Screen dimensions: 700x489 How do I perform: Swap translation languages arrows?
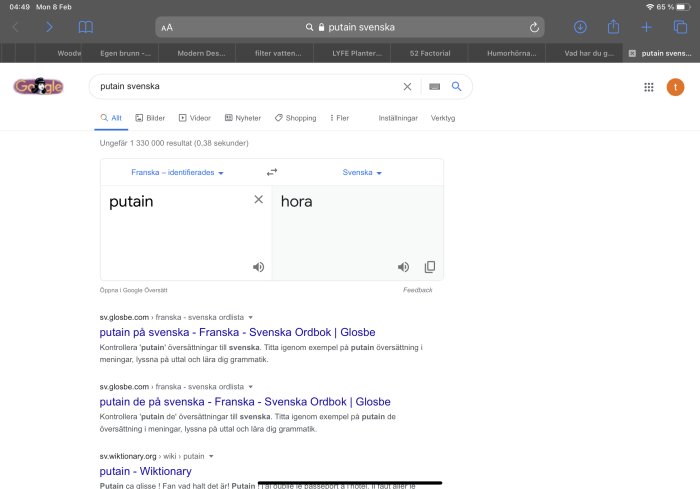pyautogui.click(x=272, y=172)
